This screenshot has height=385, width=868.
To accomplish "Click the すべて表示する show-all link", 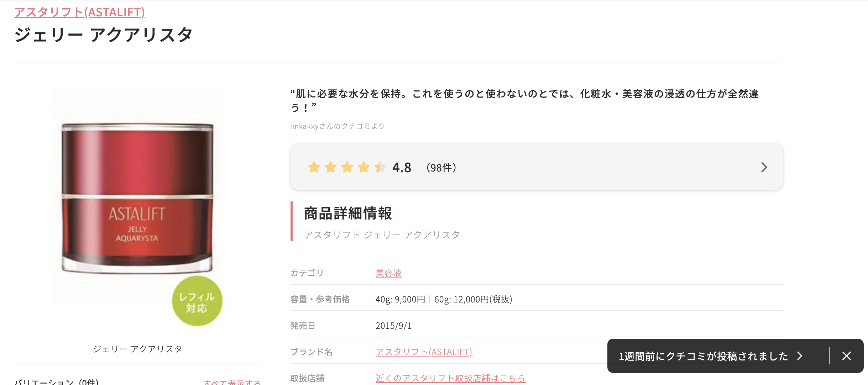I will coord(232,382).
